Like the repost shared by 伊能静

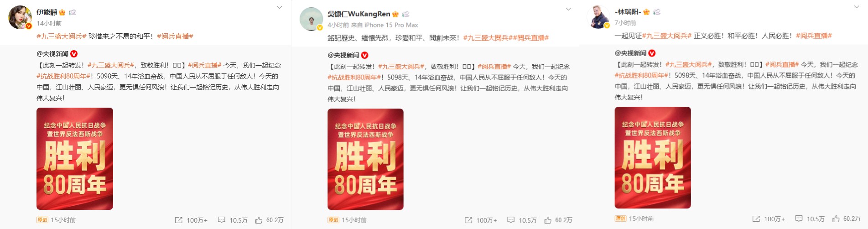click(259, 220)
